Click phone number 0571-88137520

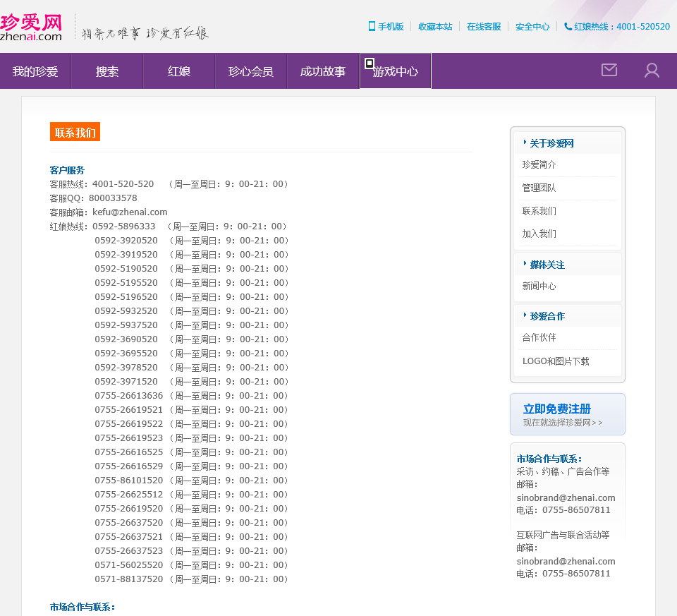pyautogui.click(x=128, y=579)
